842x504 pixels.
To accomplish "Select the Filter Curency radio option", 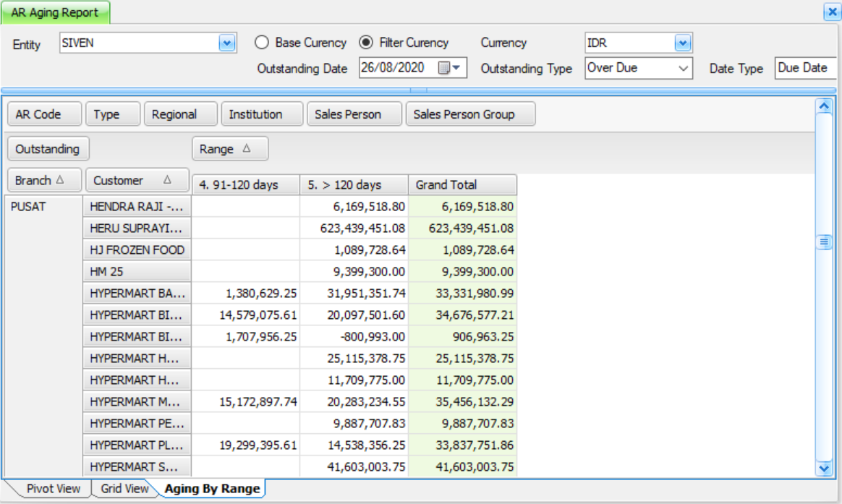I will [366, 43].
